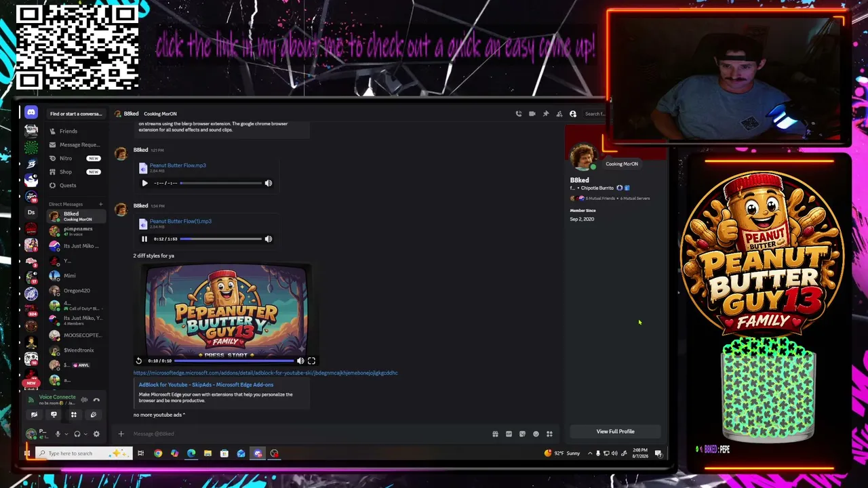Open the Apps launcher in message bar
This screenshot has height=488, width=868.
point(549,434)
